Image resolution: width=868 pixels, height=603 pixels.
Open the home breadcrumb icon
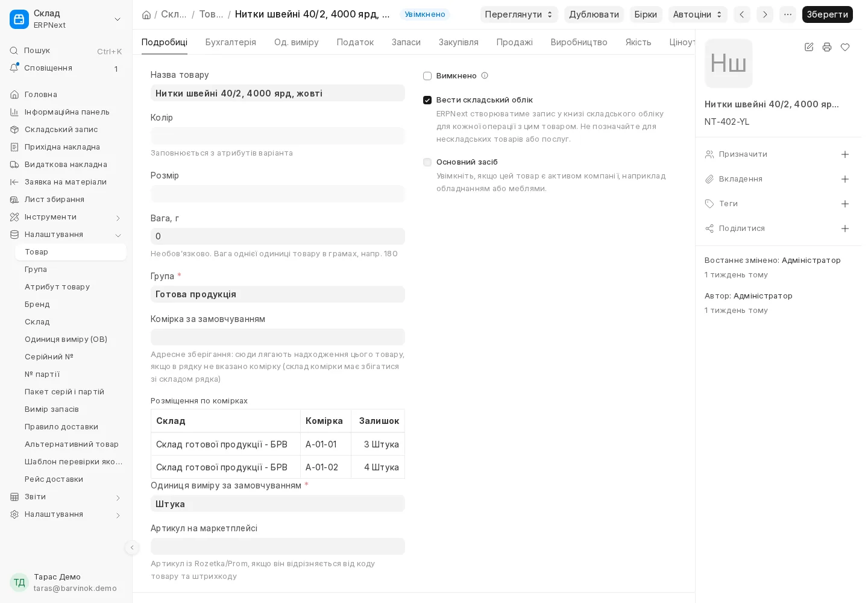click(146, 14)
